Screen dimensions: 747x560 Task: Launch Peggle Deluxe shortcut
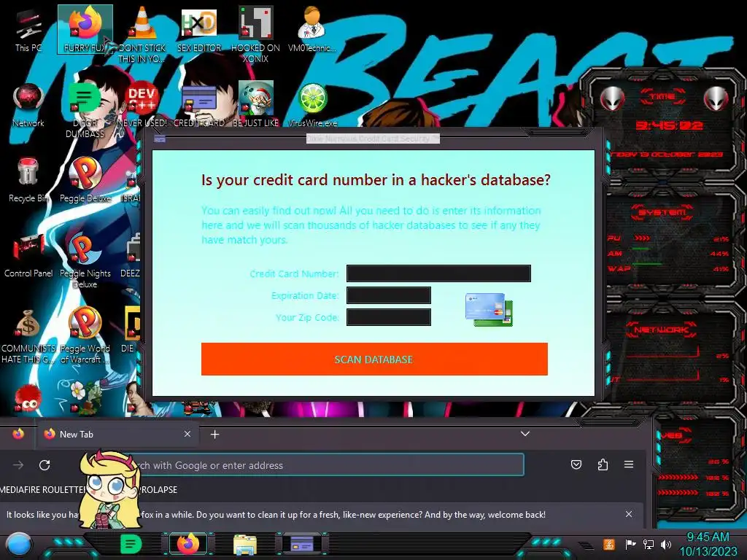85,180
